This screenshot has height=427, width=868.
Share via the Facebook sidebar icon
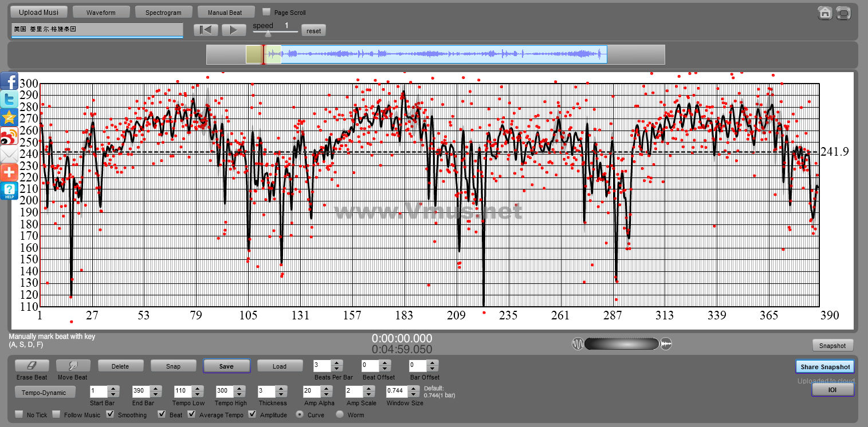point(9,81)
